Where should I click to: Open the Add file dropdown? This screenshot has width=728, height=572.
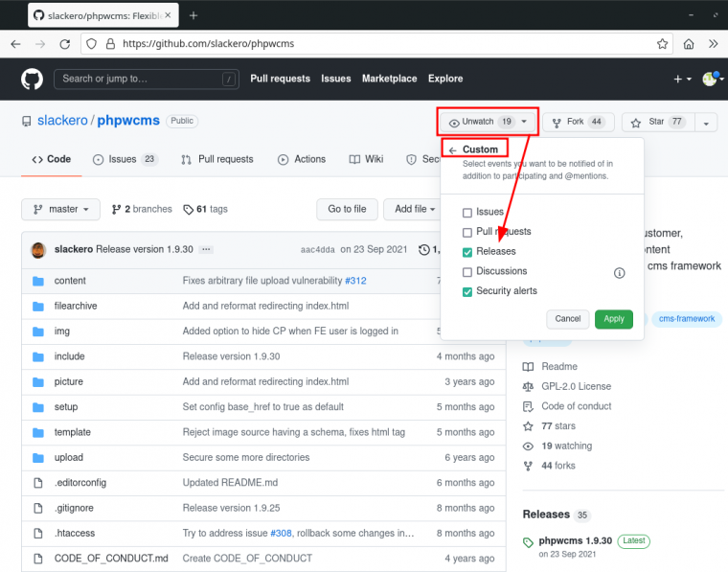tap(415, 210)
